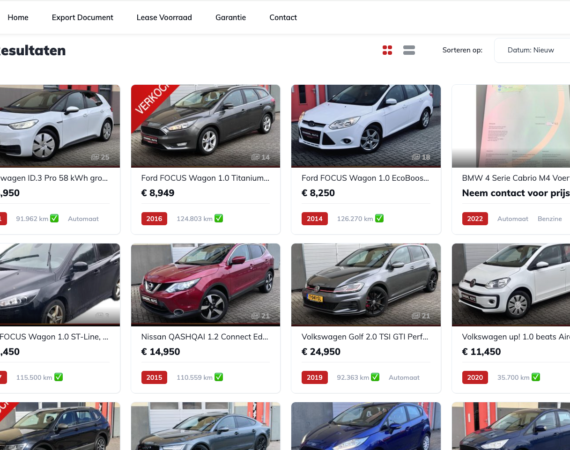Open Ford FOCUS Wagon 1.0 EcoBoost listing title
This screenshot has width=570, height=450.
tap(365, 178)
